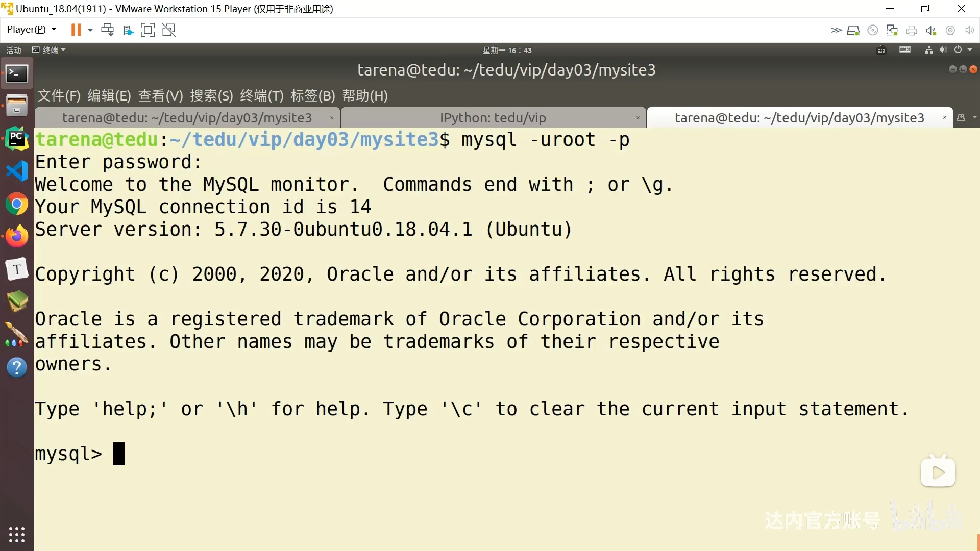The height and width of the screenshot is (551, 980).
Task: Close the first mysite3 terminal tab
Action: coord(332,118)
